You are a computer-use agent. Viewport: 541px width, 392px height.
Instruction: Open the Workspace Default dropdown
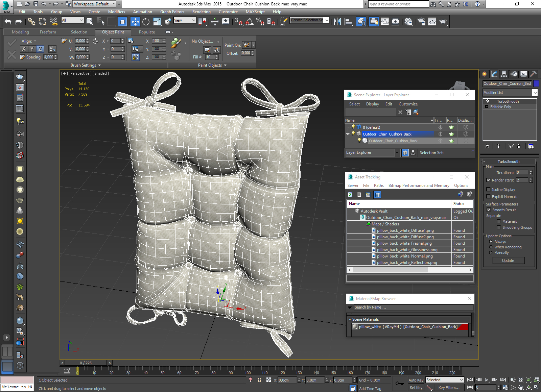point(94,4)
